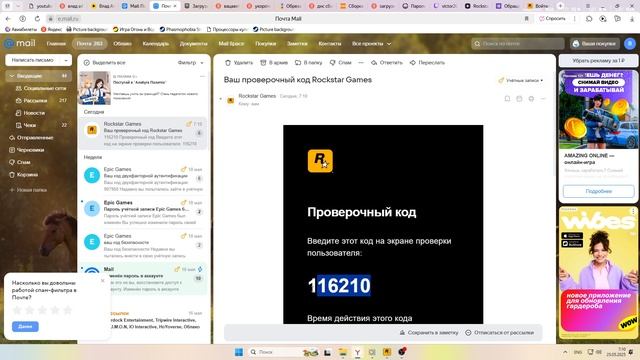
Task: Open the Фильтр dropdown in message list
Action: (190, 62)
